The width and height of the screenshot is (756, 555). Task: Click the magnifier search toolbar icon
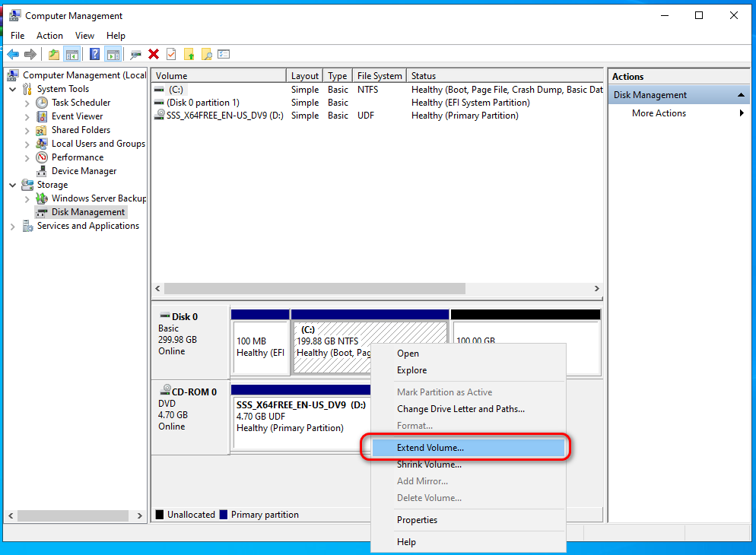[x=206, y=54]
